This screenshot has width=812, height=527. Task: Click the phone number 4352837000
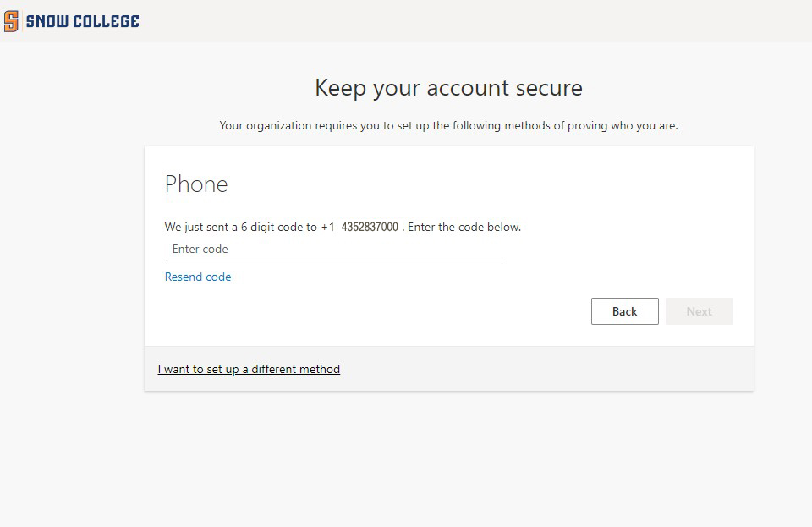click(x=370, y=228)
